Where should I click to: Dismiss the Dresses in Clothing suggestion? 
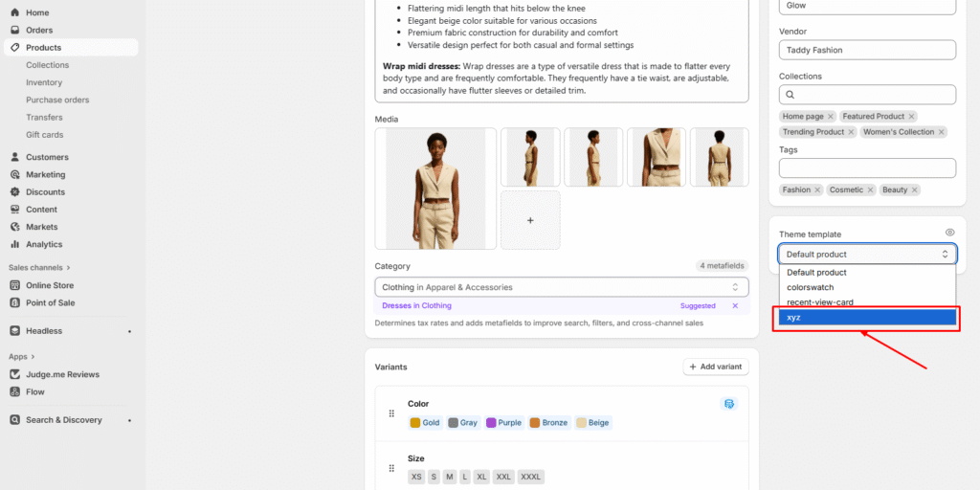[x=735, y=306]
